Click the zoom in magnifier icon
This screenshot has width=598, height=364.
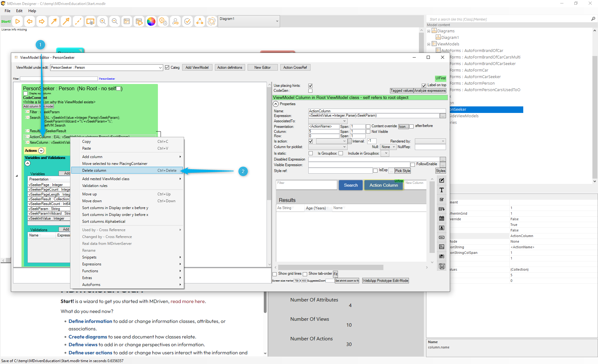pyautogui.click(x=102, y=21)
